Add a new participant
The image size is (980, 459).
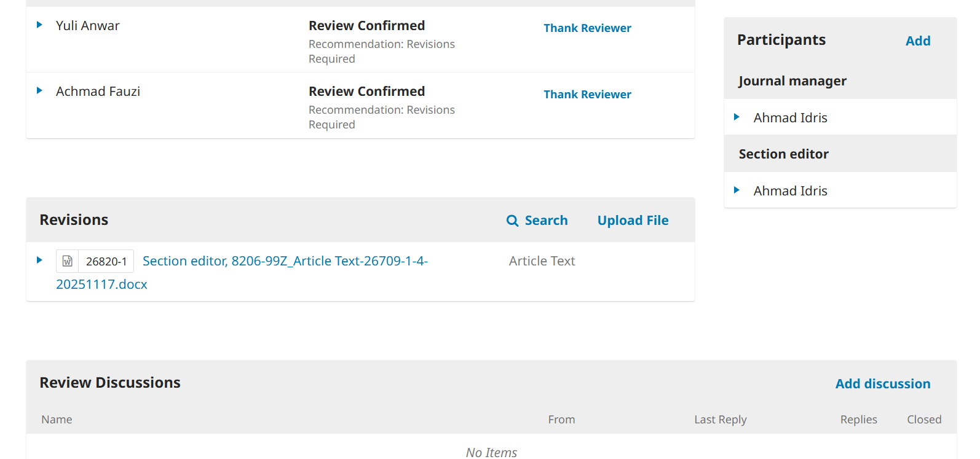click(917, 41)
